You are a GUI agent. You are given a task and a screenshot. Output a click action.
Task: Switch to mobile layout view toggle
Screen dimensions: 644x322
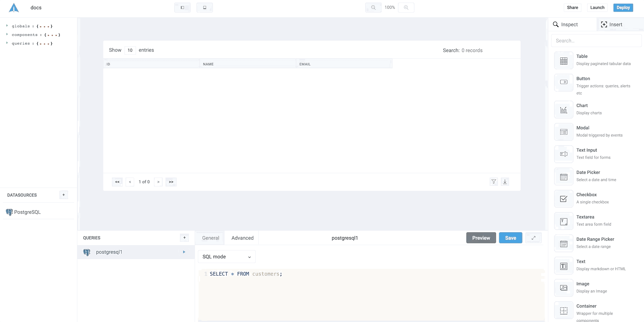point(205,8)
